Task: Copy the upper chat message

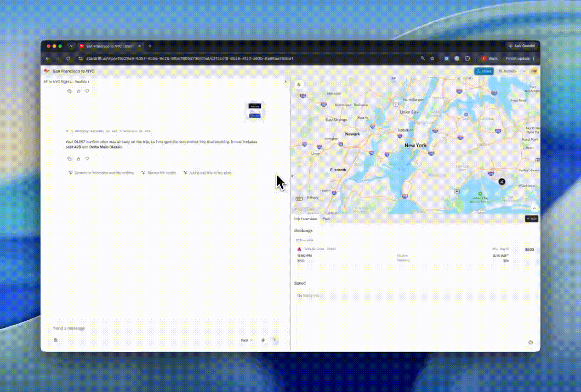Action: click(x=69, y=91)
